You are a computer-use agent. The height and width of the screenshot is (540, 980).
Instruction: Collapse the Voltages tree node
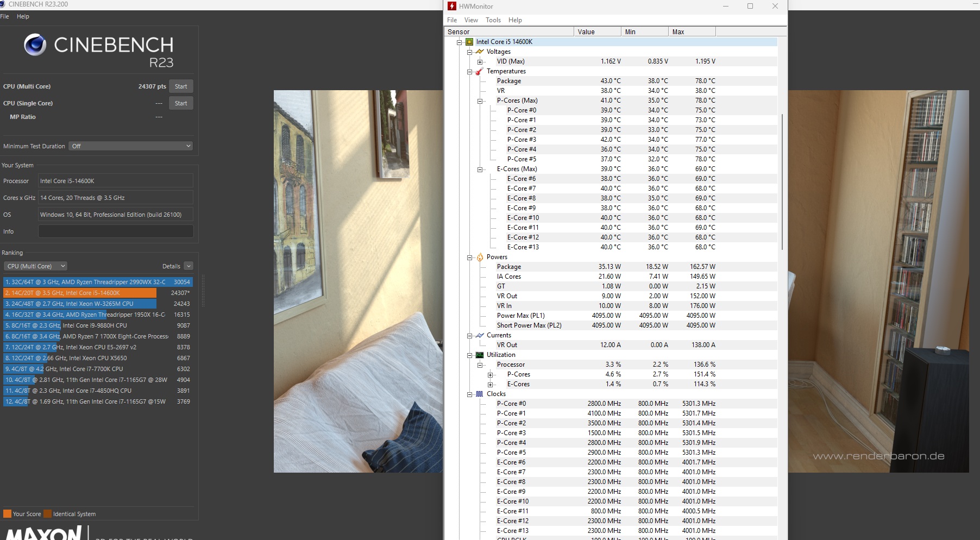point(470,52)
